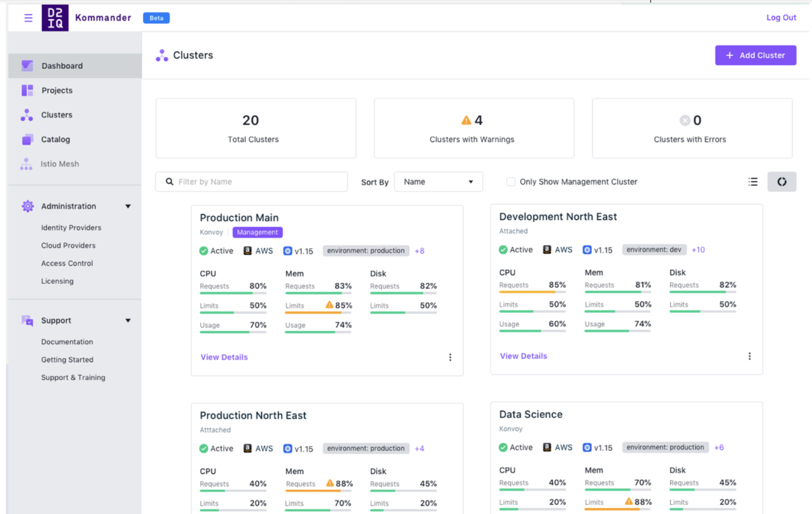Click the Production North East title

coord(253,415)
